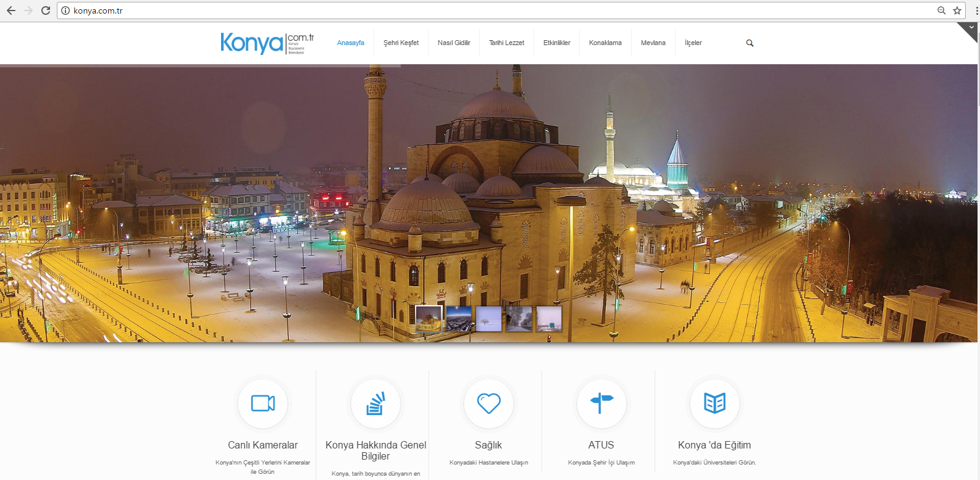The width and height of the screenshot is (980, 480).
Task: Click the site search magnifier icon
Action: [750, 43]
